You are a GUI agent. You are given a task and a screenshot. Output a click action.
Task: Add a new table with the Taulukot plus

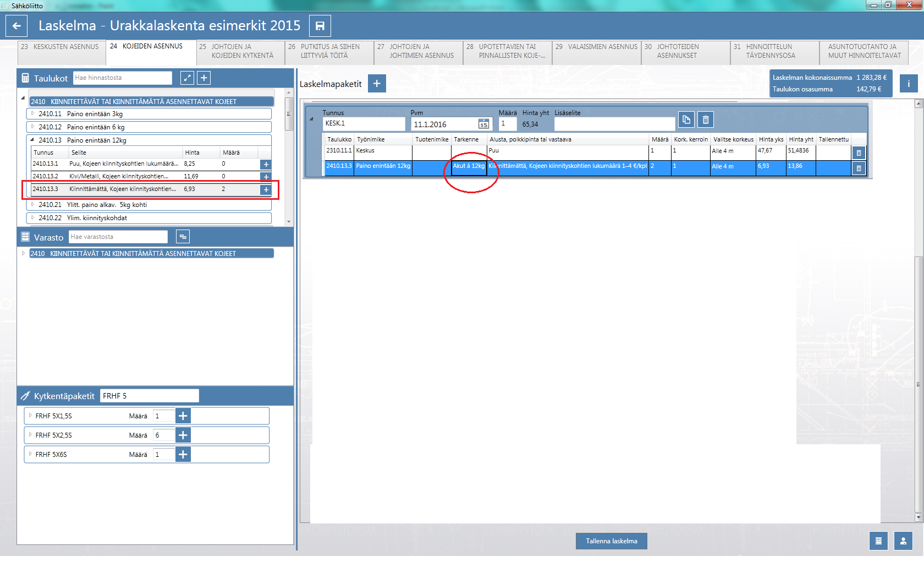[204, 78]
